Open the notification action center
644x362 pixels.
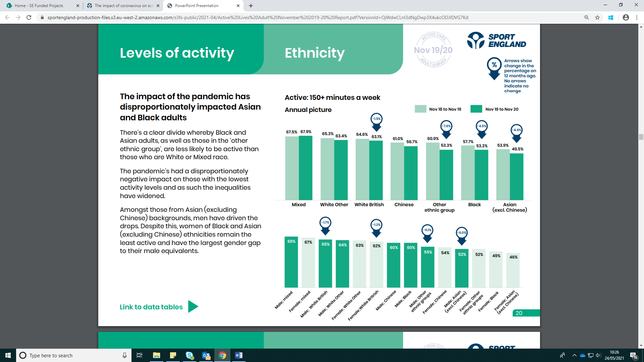tap(634, 356)
